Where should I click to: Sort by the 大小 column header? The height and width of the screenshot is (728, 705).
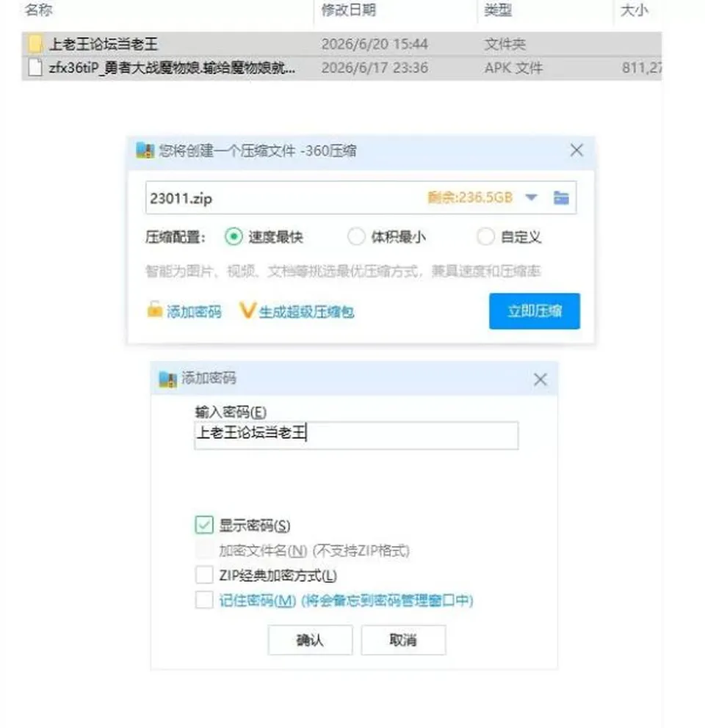click(x=634, y=10)
